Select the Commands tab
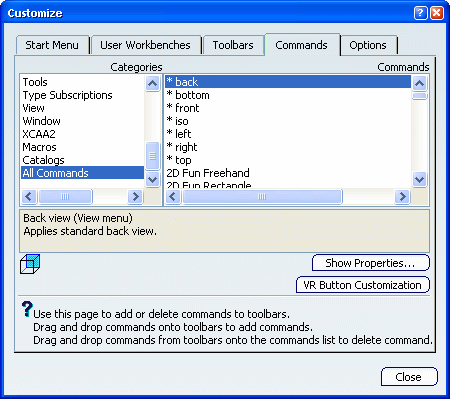450x399 pixels. click(x=302, y=44)
